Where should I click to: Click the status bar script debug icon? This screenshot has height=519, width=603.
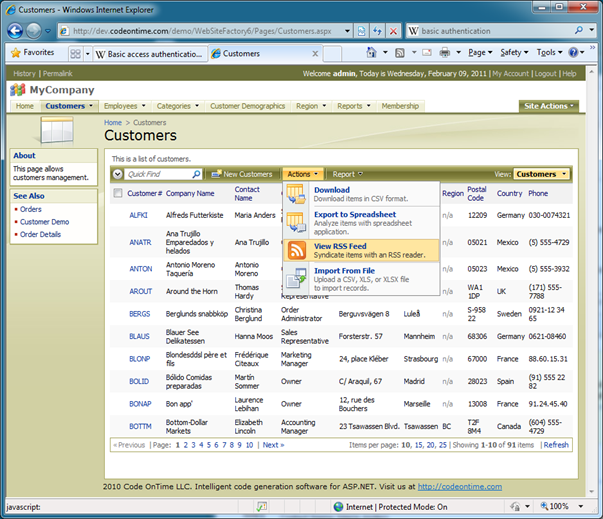coord(262,507)
